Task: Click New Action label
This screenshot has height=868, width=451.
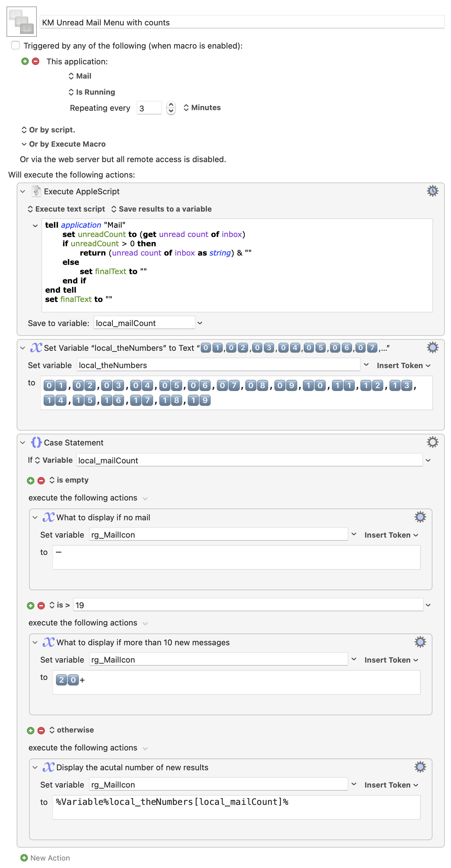Action: [50, 858]
